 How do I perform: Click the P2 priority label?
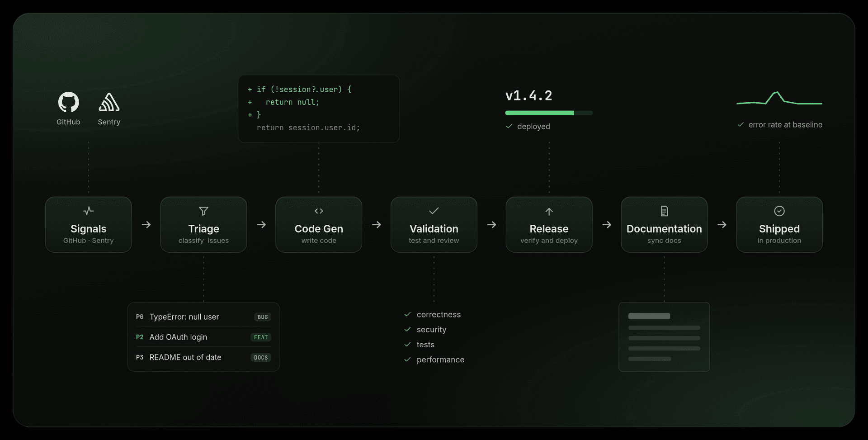coord(140,337)
